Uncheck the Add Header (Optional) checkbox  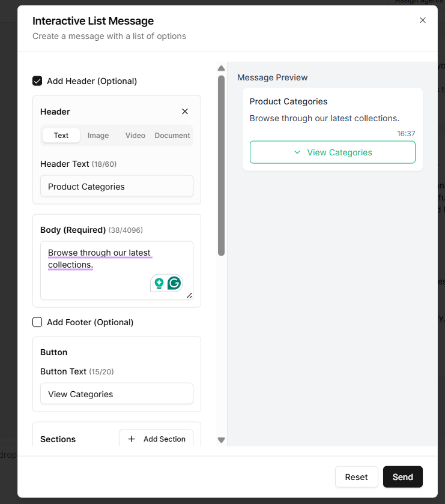37,81
